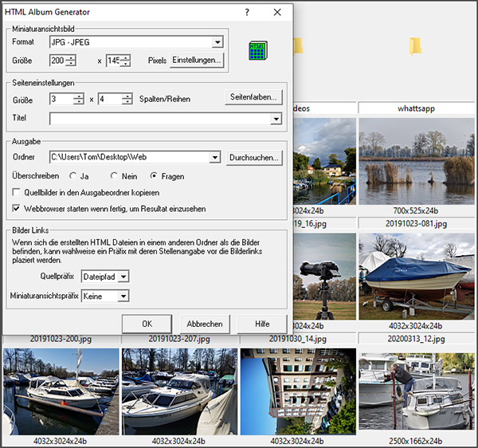This screenshot has width=478, height=448.
Task: Open Seitenfarben... page colors dialog
Action: point(253,97)
